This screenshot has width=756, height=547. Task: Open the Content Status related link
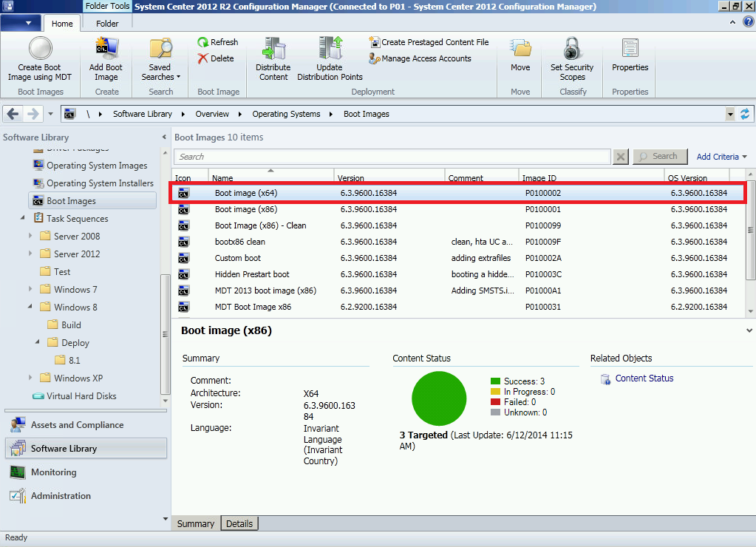[644, 378]
